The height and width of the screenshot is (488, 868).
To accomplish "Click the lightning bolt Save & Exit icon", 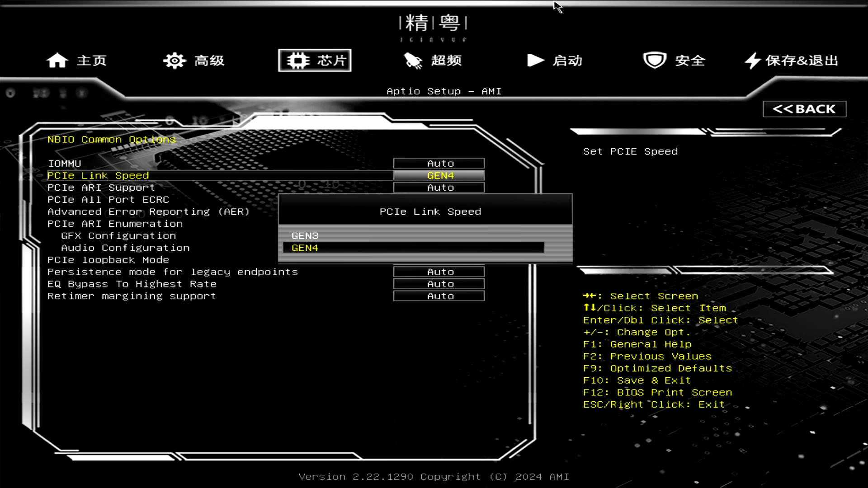I will pos(753,61).
